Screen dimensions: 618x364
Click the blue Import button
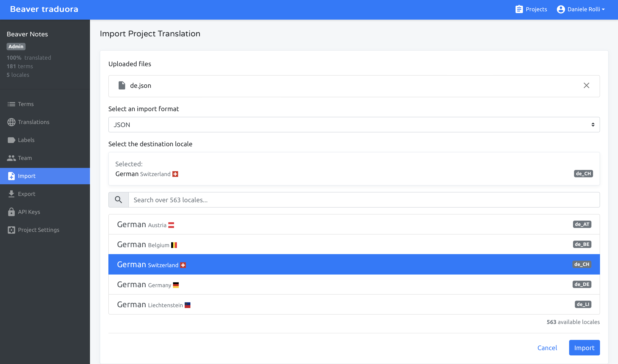(x=584, y=348)
